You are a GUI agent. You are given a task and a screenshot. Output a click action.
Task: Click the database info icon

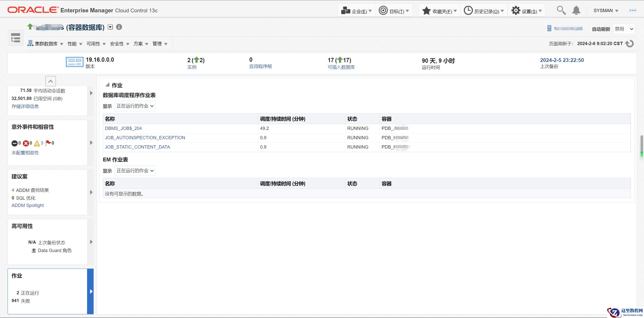coord(119,27)
